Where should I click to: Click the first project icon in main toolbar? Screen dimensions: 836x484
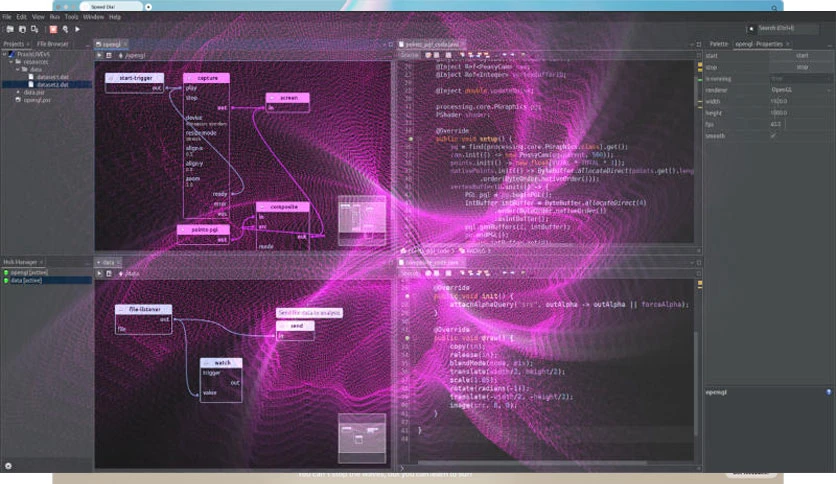[x=10, y=29]
